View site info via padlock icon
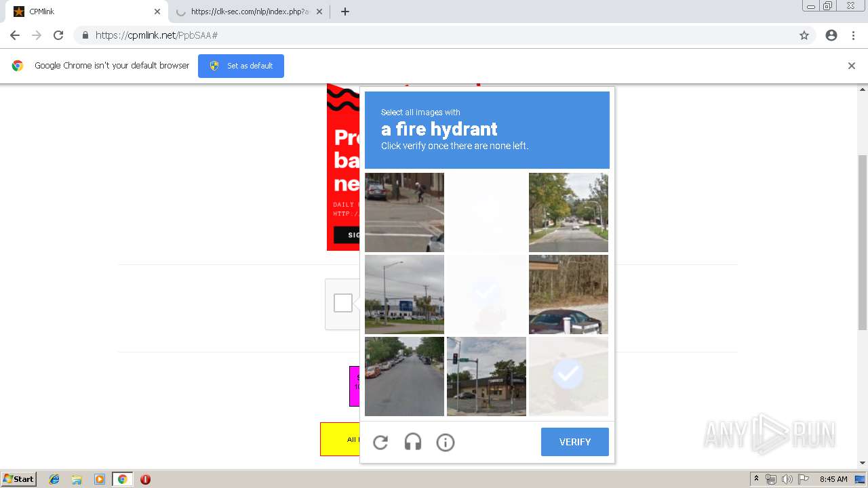Image resolution: width=868 pixels, height=488 pixels. (x=85, y=35)
